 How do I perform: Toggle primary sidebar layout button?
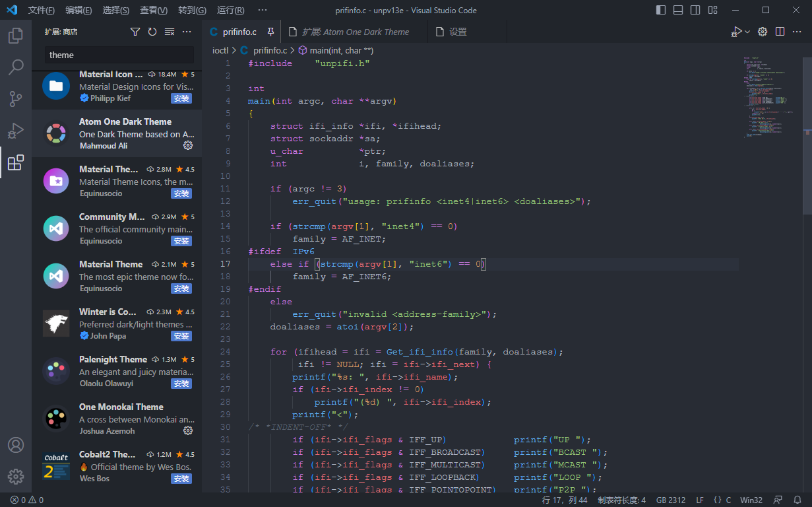point(662,11)
